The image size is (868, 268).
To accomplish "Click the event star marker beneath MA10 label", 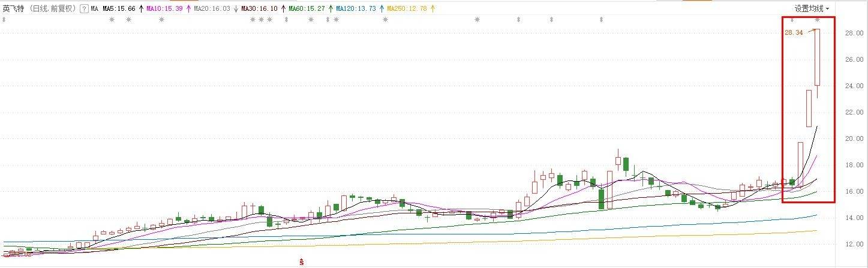I will (x=161, y=20).
